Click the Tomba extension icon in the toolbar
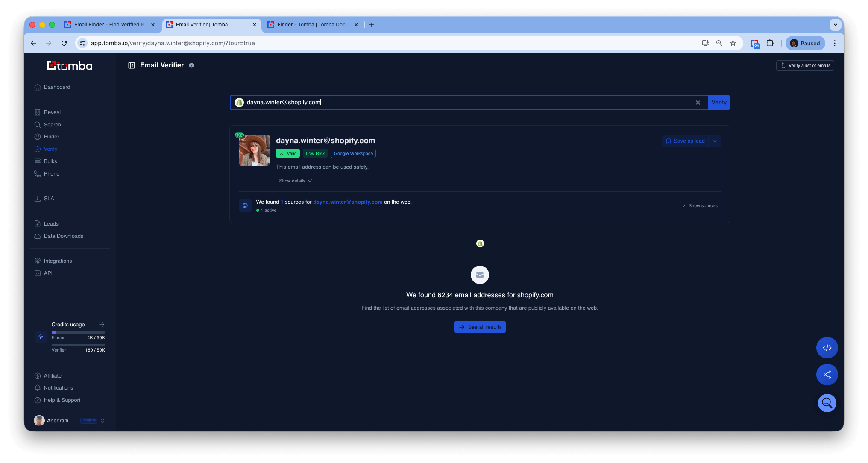The height and width of the screenshot is (463, 868). [755, 44]
